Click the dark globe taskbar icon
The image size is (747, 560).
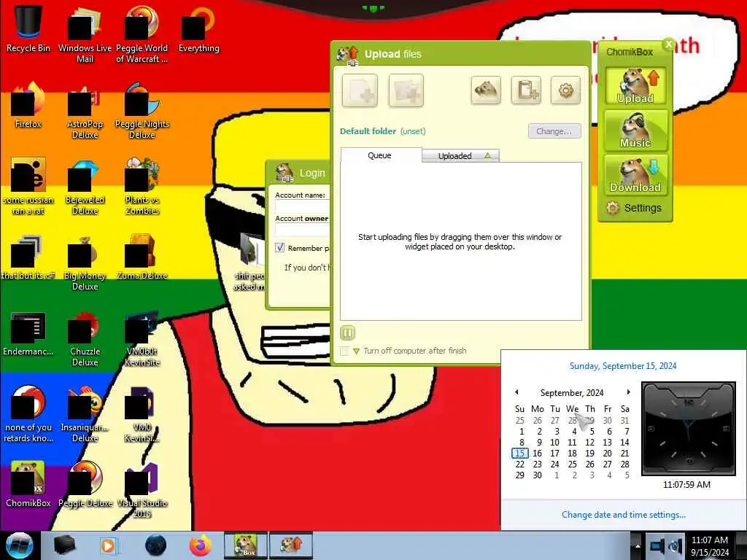point(156,545)
